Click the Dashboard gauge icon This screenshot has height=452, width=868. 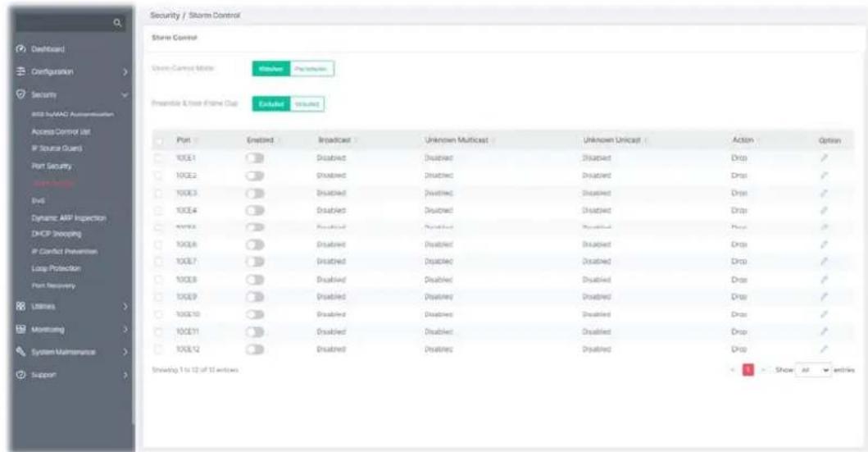[x=21, y=48]
